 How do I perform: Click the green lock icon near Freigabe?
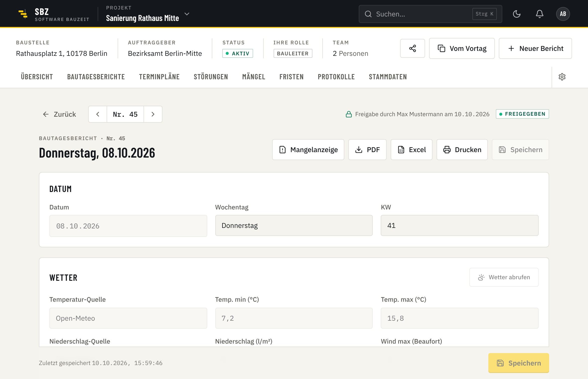(349, 114)
